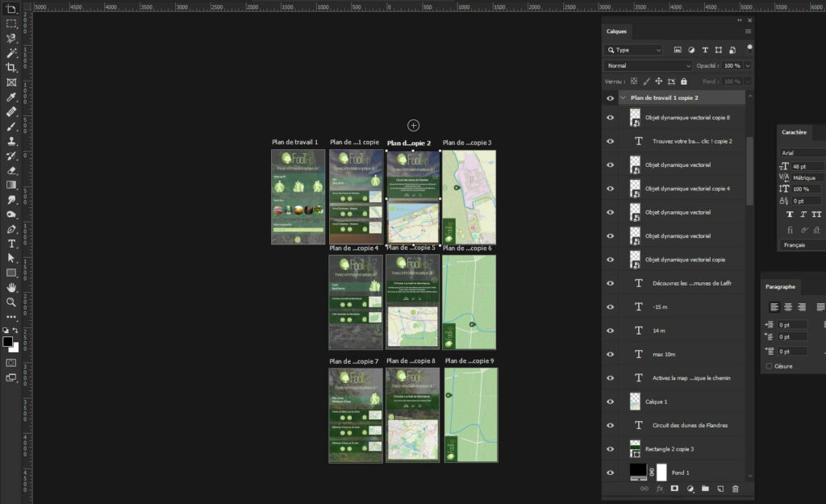Image resolution: width=826 pixels, height=504 pixels.
Task: Open the Normal blend mode dropdown
Action: click(x=649, y=65)
